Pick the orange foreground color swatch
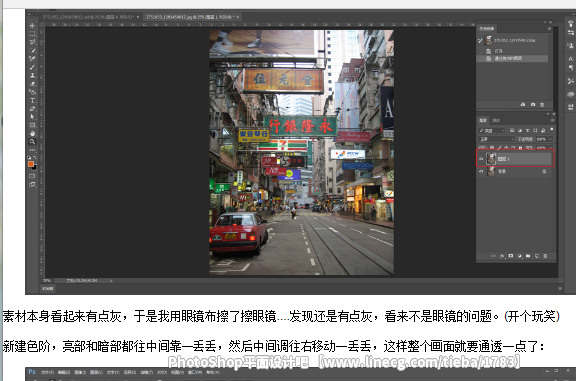 pyautogui.click(x=31, y=164)
